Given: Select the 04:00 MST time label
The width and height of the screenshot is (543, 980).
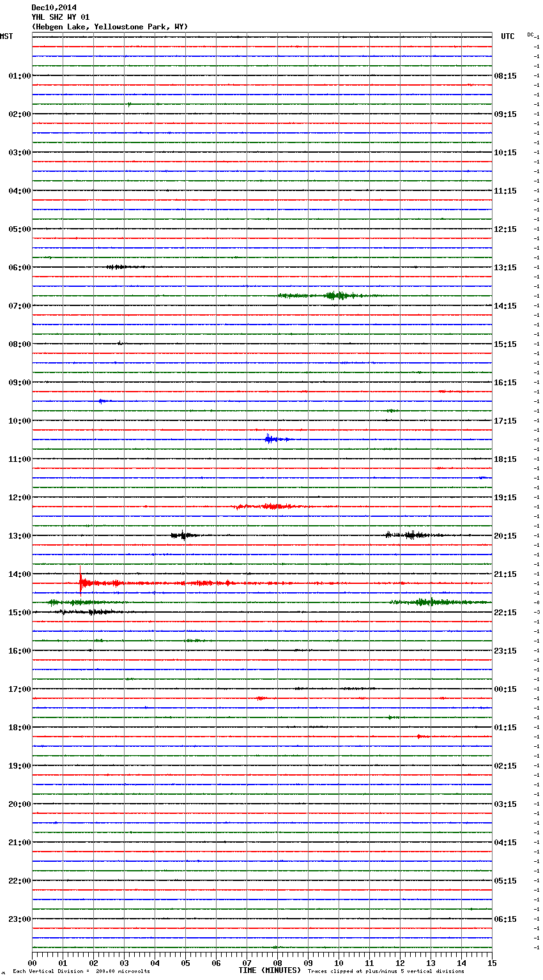Looking at the screenshot, I should point(20,191).
